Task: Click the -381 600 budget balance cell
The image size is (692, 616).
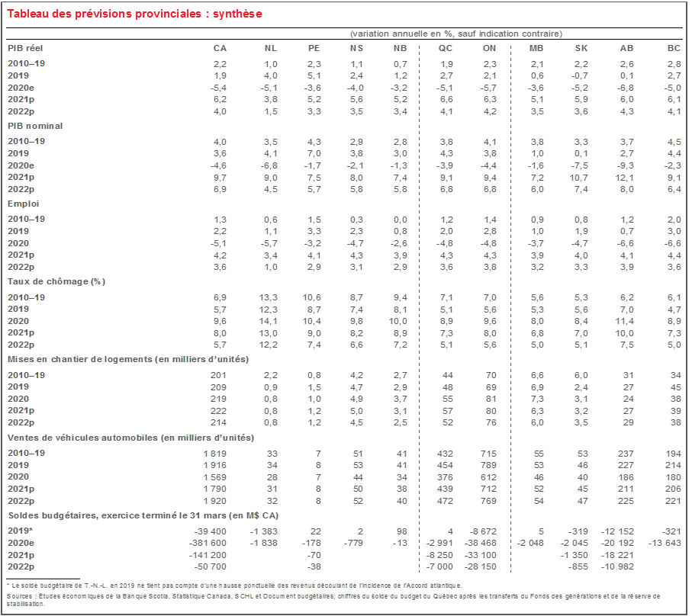Action: pyautogui.click(x=210, y=543)
